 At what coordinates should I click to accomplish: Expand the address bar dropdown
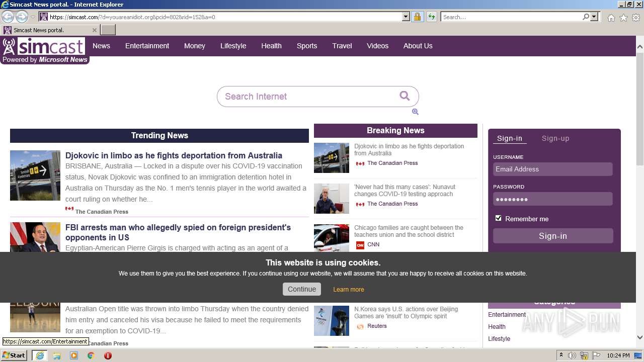click(406, 17)
